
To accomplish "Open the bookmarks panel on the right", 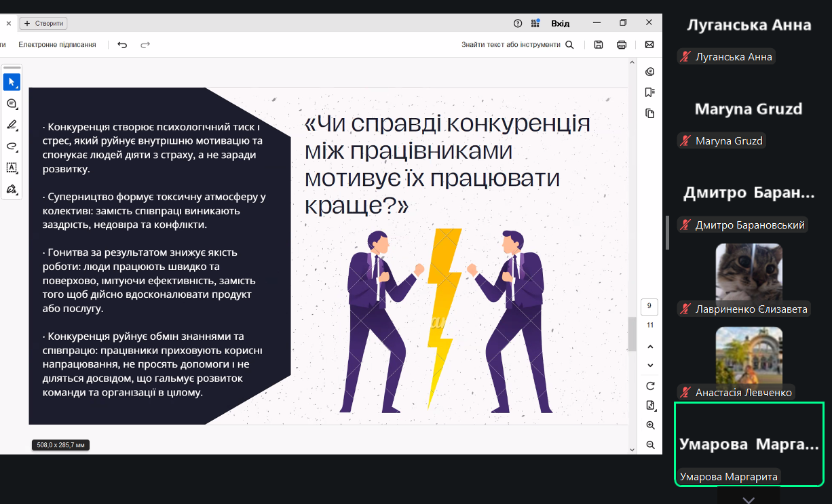I will (x=649, y=92).
